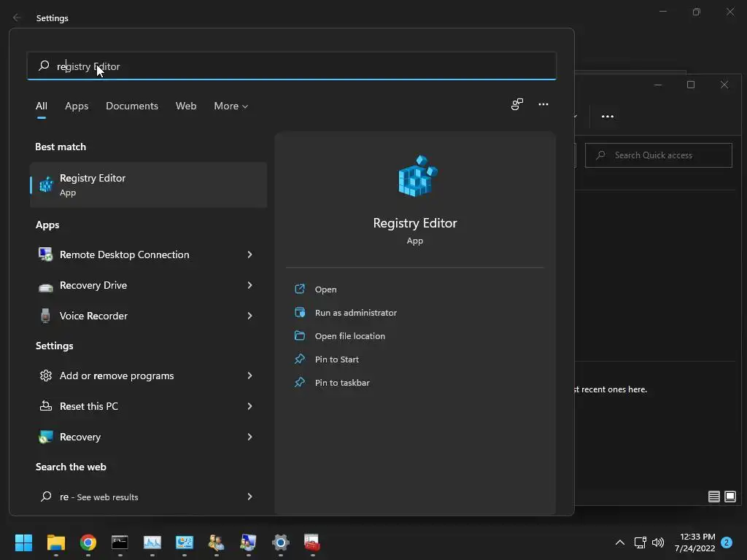Viewport: 747px width, 560px height.
Task: Expand web results chevron for 're'
Action: tap(249, 497)
